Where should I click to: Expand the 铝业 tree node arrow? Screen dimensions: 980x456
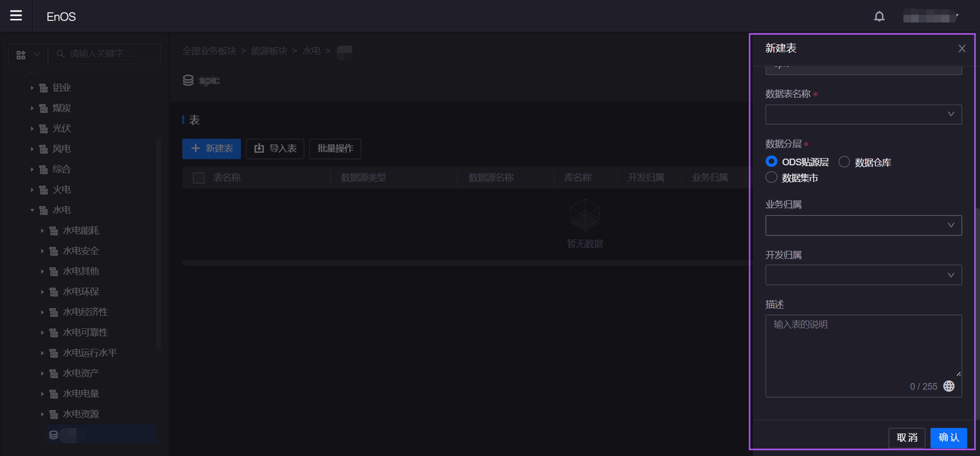click(32, 88)
